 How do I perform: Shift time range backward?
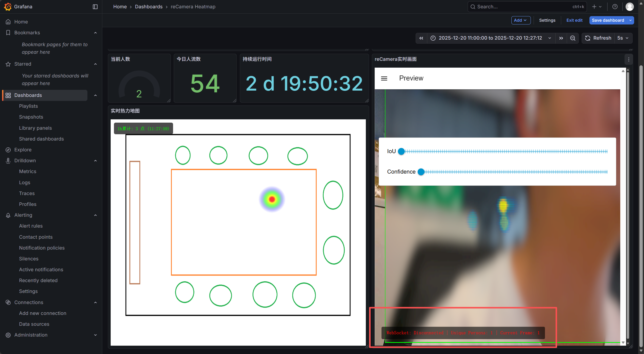pos(421,38)
